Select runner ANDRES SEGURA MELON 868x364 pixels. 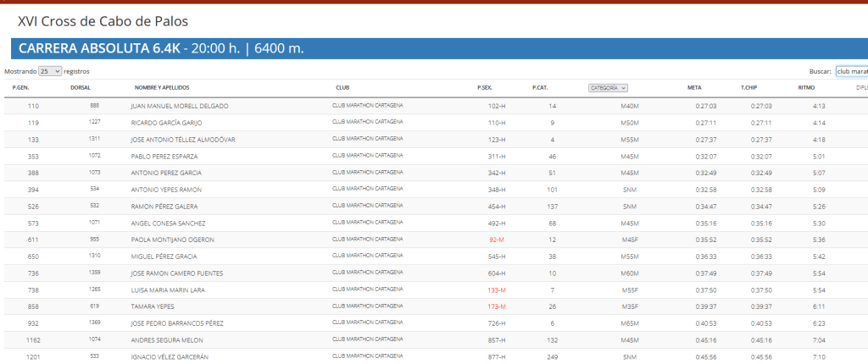[167, 340]
